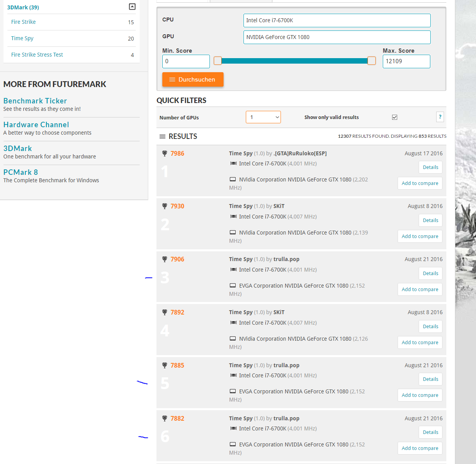Click Details for the 7892 result
The height and width of the screenshot is (464, 476).
click(x=430, y=326)
